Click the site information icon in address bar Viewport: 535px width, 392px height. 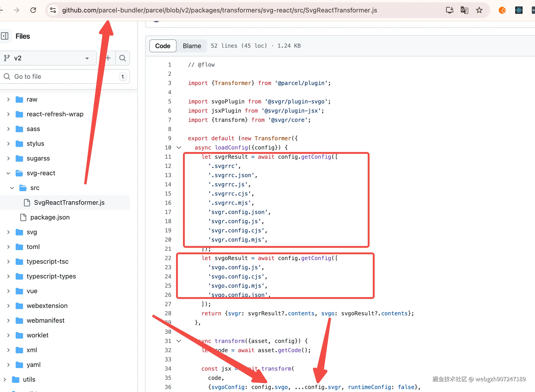[53, 10]
